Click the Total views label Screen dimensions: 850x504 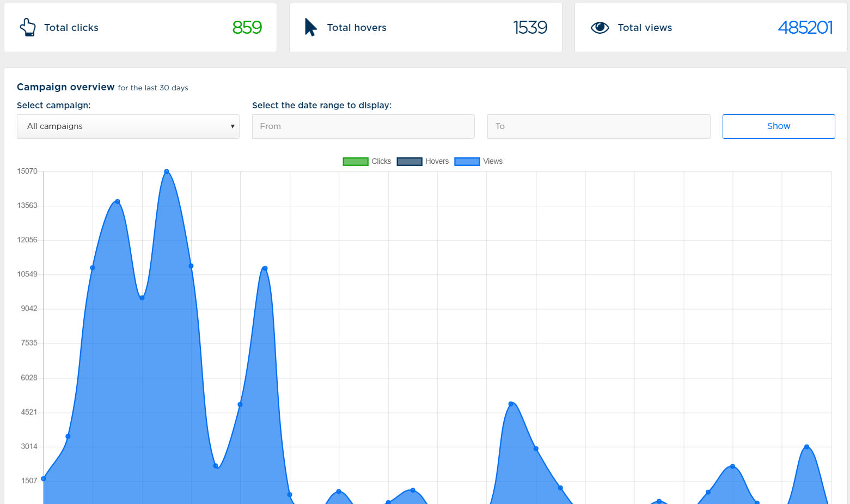click(645, 28)
